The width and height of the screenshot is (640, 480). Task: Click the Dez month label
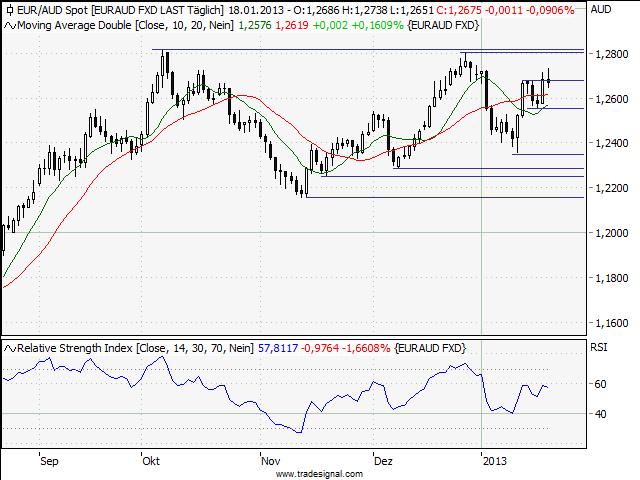[382, 462]
